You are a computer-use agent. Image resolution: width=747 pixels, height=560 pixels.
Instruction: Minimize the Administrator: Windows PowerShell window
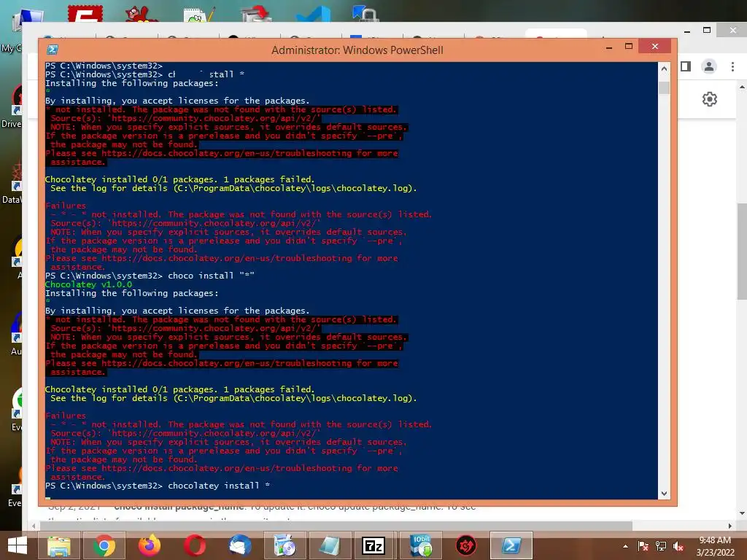coord(609,47)
